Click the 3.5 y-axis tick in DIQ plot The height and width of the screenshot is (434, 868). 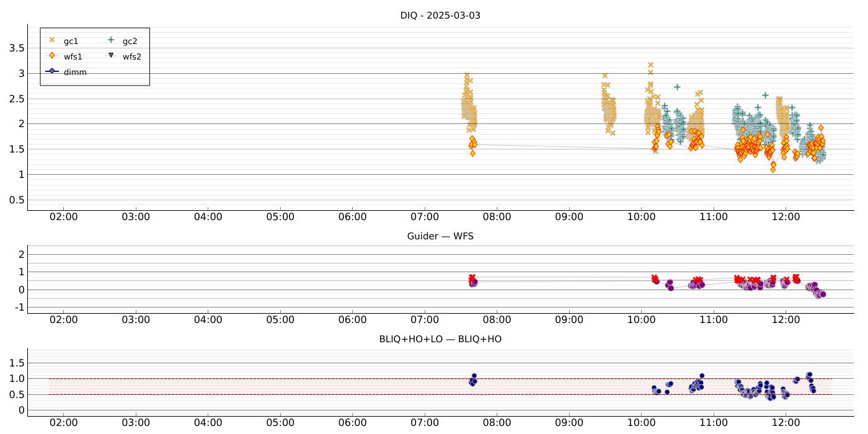click(17, 48)
